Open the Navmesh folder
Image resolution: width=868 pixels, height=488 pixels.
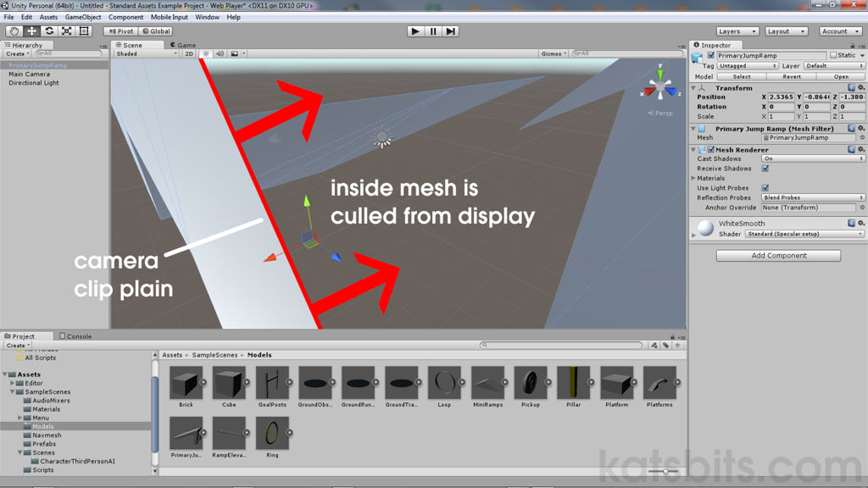tap(47, 435)
